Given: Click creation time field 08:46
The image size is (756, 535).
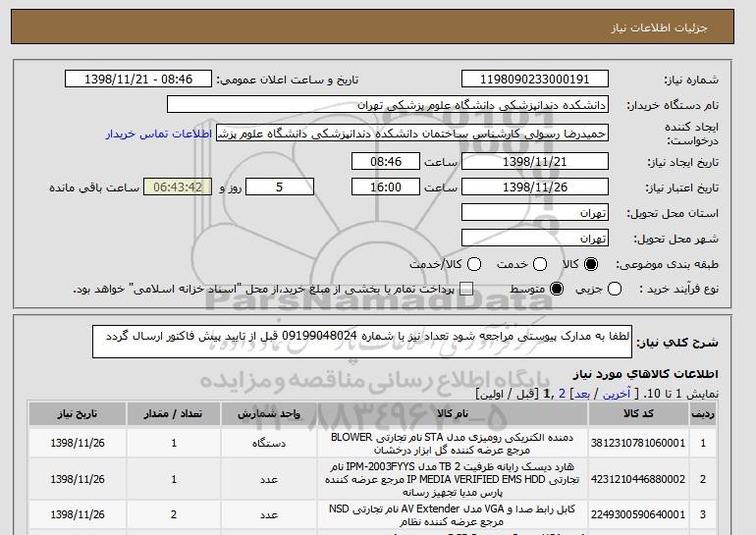Looking at the screenshot, I should tap(386, 161).
